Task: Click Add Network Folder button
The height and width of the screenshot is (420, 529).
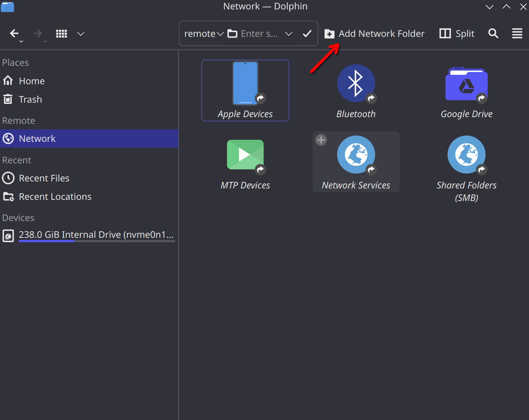Action: 374,34
